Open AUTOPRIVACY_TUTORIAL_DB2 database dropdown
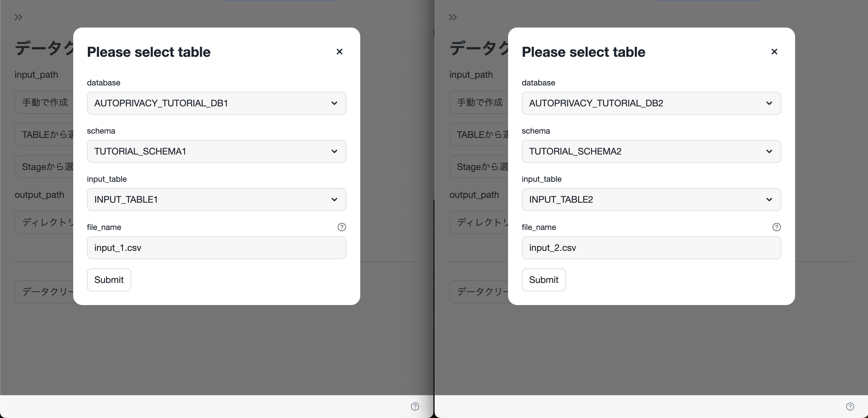Image resolution: width=868 pixels, height=418 pixels. click(x=651, y=103)
